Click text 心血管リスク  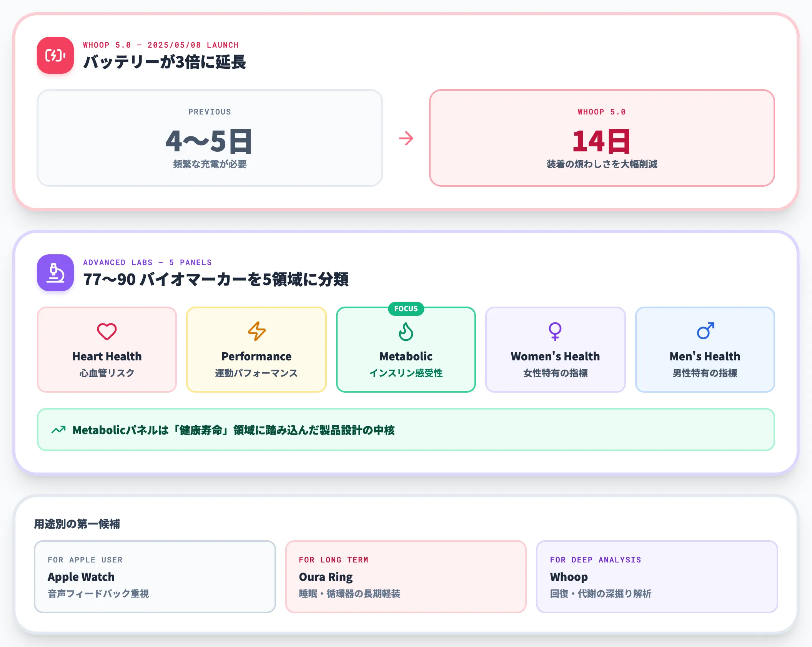point(107,373)
